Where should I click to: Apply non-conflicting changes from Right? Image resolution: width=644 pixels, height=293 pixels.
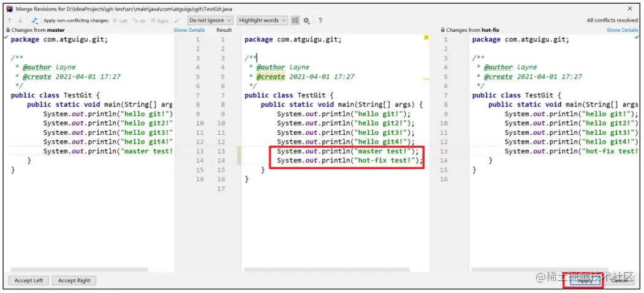[159, 21]
